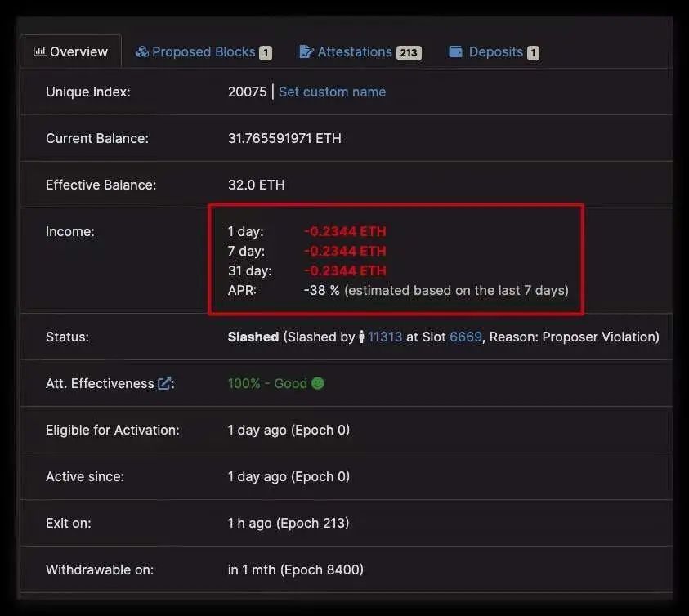Click the Att. Effectiveness label
689x616 pixels.
[101, 384]
